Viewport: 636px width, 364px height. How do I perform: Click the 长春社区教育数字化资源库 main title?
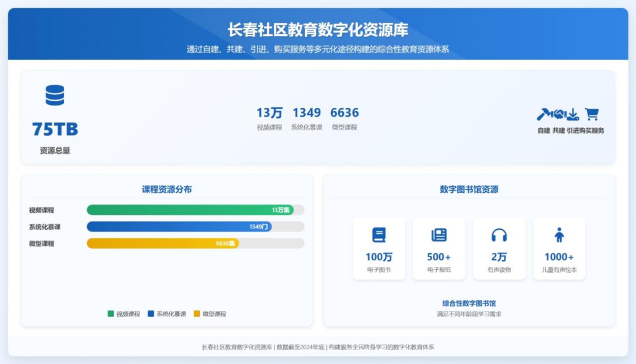(318, 30)
